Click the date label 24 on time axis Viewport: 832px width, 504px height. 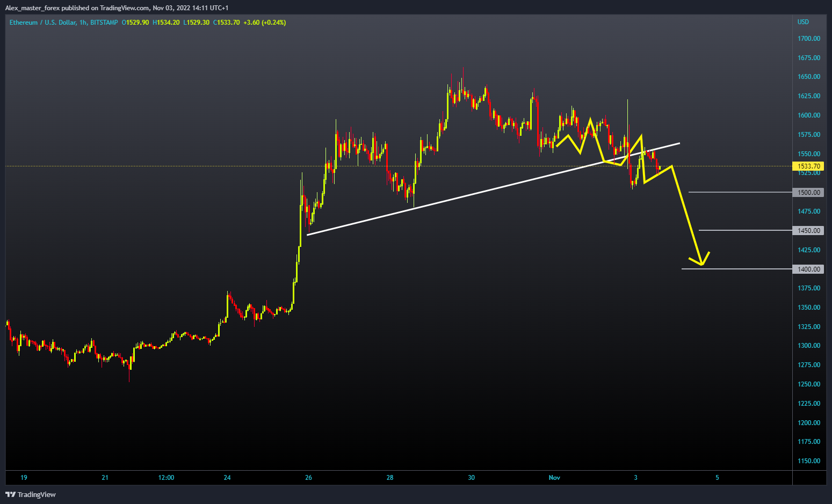227,478
